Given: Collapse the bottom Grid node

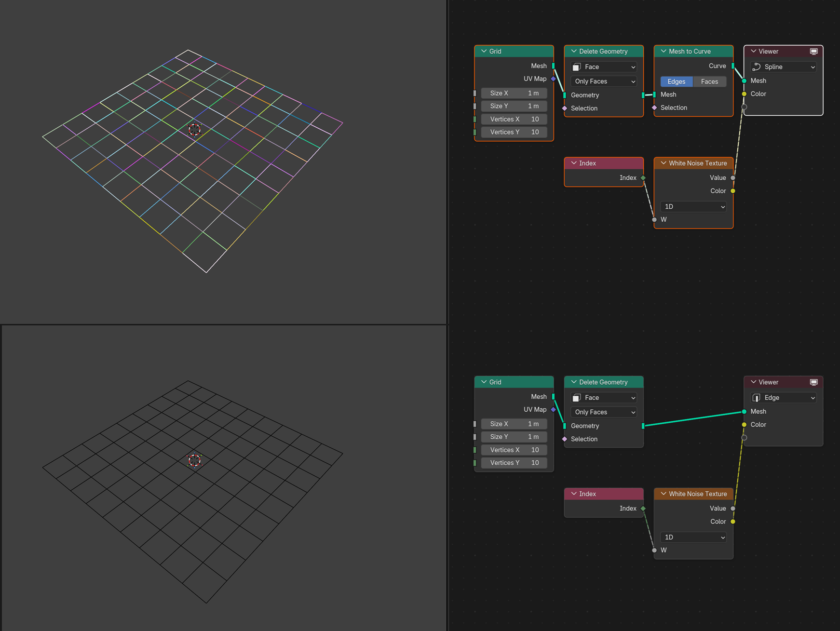Looking at the screenshot, I should (x=484, y=382).
